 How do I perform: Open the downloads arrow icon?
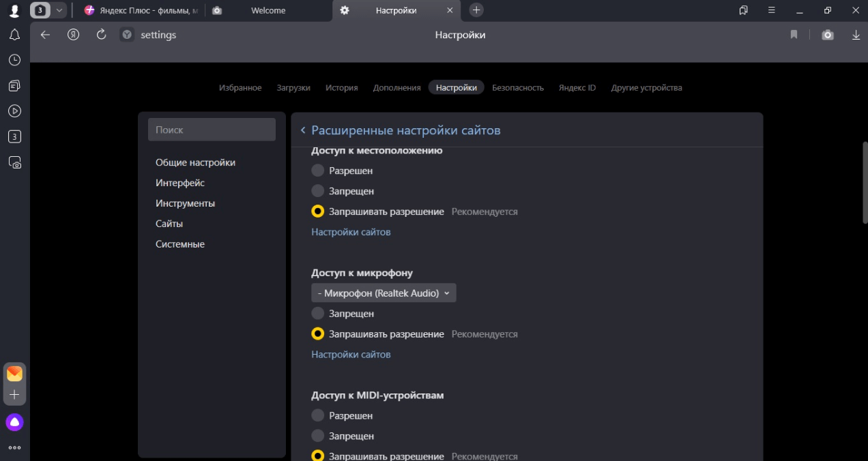click(856, 35)
